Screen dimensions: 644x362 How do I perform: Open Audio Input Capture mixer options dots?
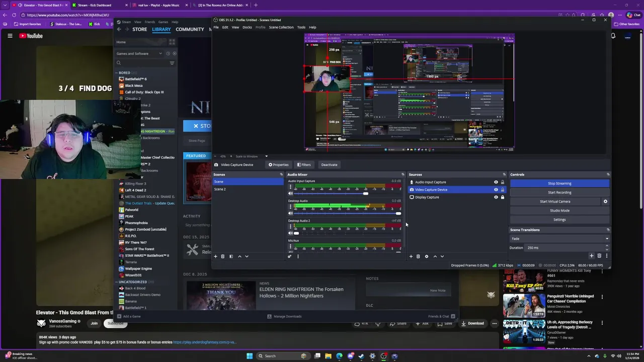[290, 187]
